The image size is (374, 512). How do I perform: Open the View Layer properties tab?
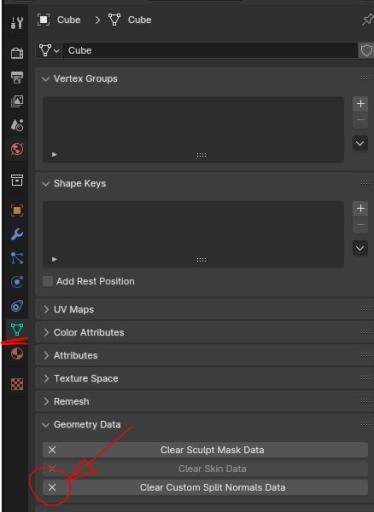17,101
